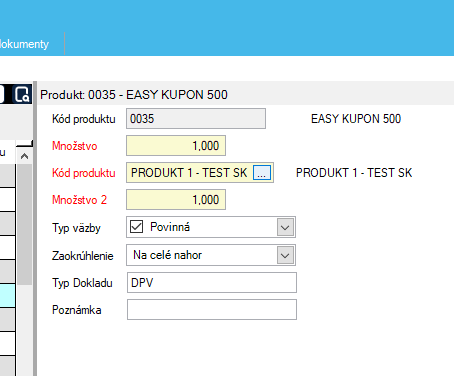
Task: Click the Typ väzby label
Action: coord(76,228)
